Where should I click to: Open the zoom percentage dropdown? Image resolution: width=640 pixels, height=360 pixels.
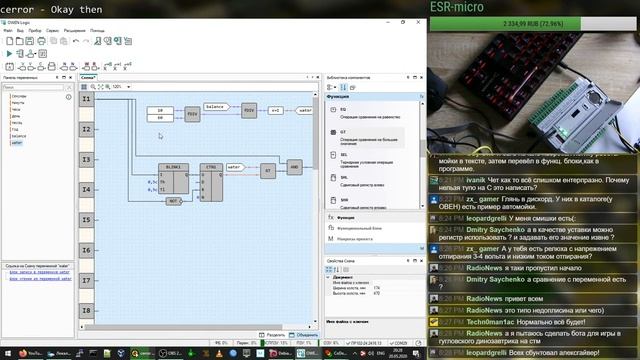point(129,87)
